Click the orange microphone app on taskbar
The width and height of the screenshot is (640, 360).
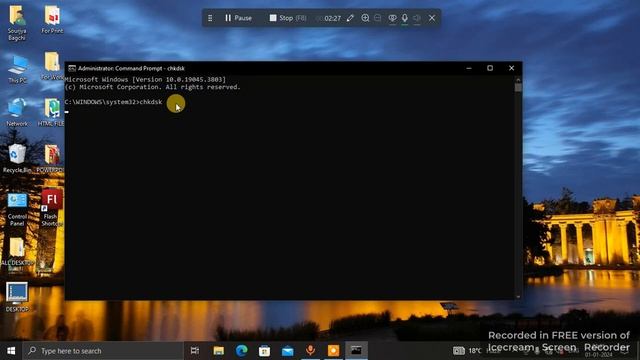pos(310,351)
